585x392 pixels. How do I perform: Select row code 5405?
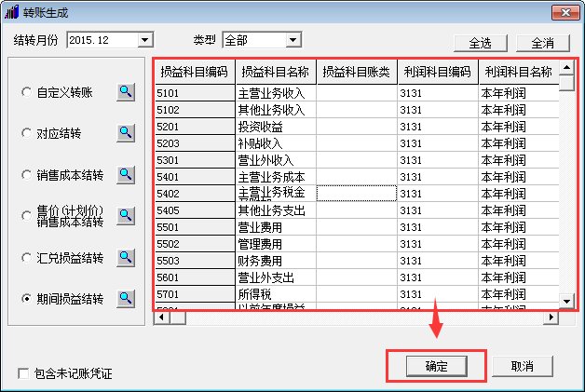coord(195,210)
